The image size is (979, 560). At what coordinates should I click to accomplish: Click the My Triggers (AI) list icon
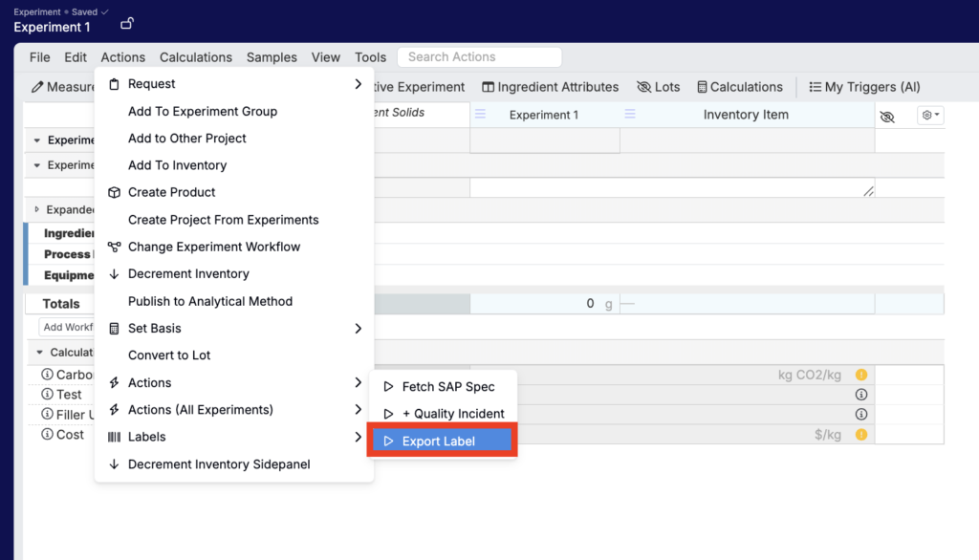coord(815,87)
